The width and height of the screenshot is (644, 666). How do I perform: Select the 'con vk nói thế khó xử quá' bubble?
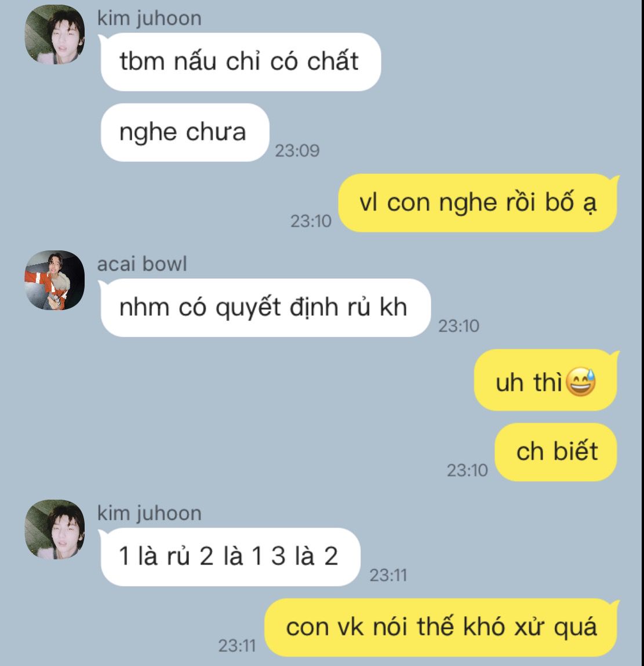tap(442, 627)
